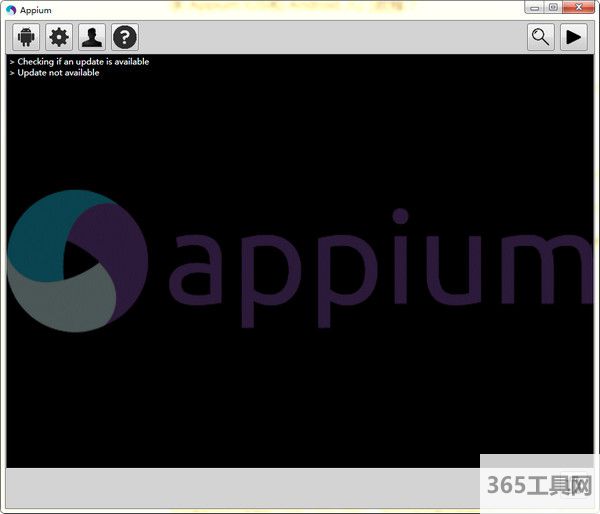Click the question mark About icon
600x514 pixels.
coord(125,38)
